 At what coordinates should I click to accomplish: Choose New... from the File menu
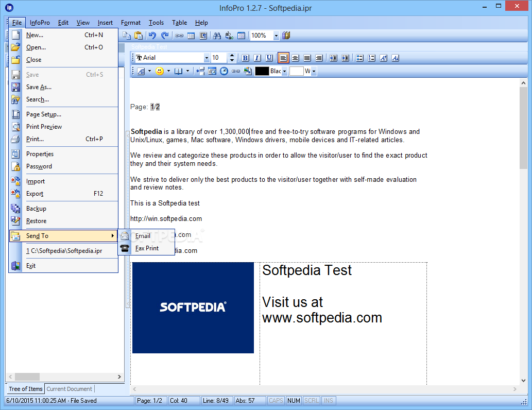tap(63, 35)
